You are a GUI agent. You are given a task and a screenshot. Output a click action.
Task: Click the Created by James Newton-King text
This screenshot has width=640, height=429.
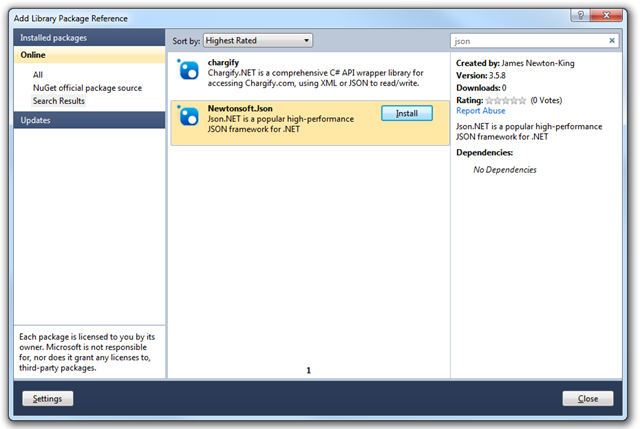tap(515, 63)
